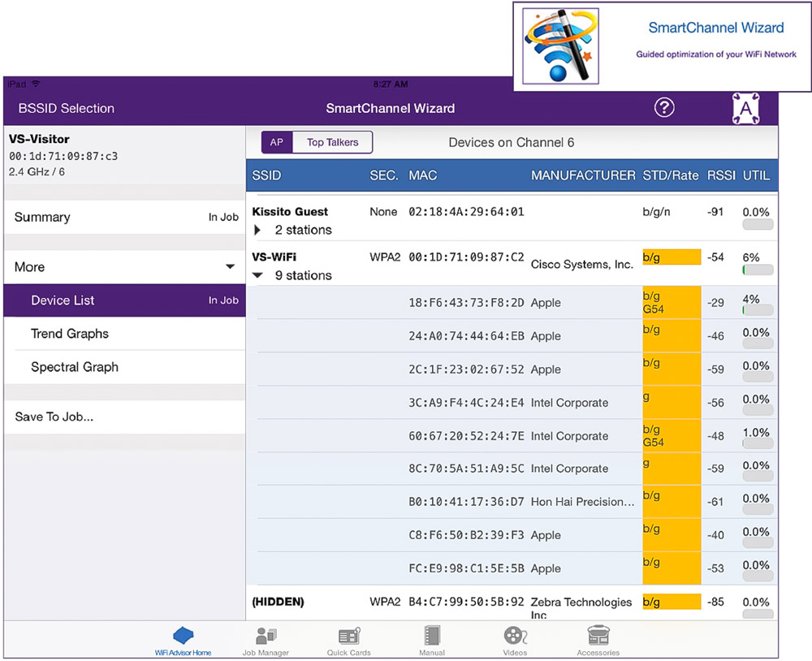
Task: Click Hon Hai Precision manufacturer cell
Action: (582, 502)
